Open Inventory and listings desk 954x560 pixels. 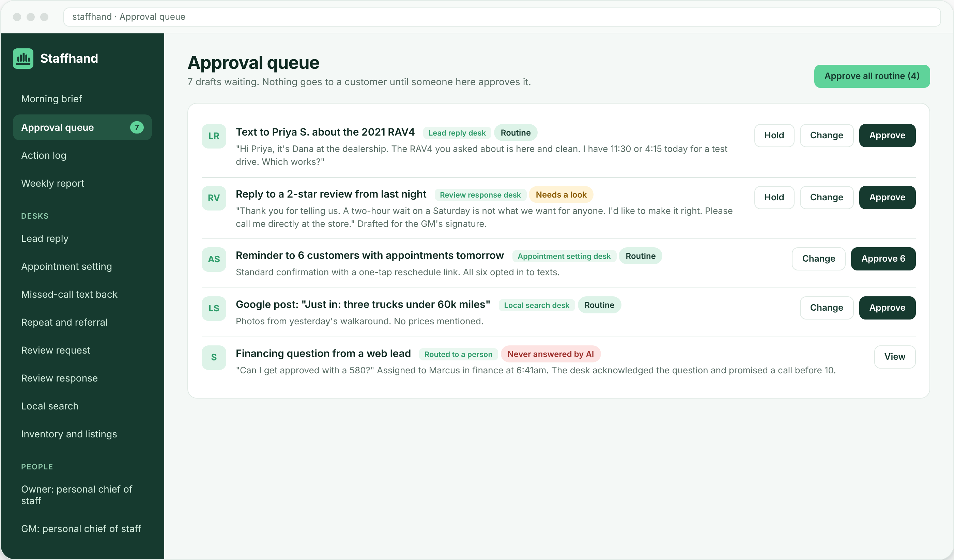(82, 434)
